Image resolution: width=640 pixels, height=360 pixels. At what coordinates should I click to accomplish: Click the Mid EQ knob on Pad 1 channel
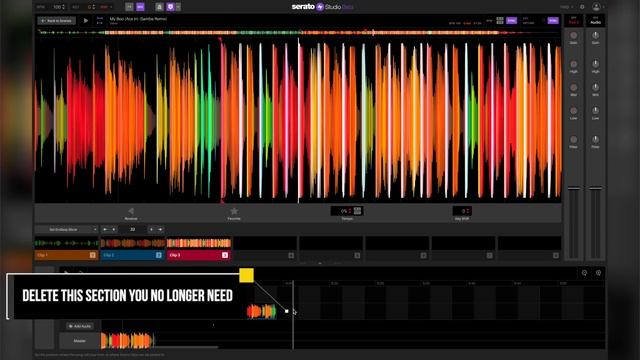pos(573,87)
